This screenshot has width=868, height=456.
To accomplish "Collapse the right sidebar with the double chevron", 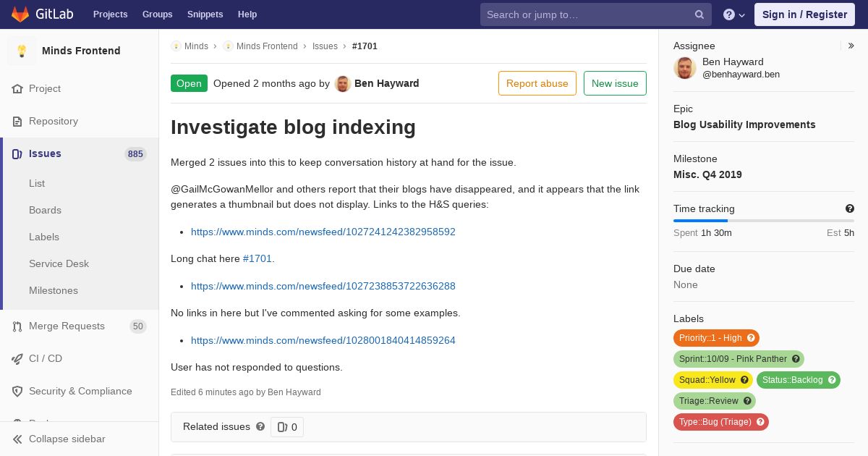I will (851, 46).
